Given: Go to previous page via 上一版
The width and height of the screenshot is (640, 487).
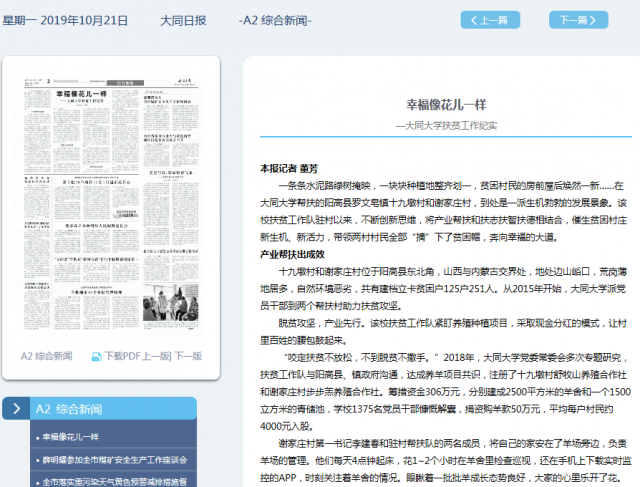Looking at the screenshot, I should click(x=156, y=356).
